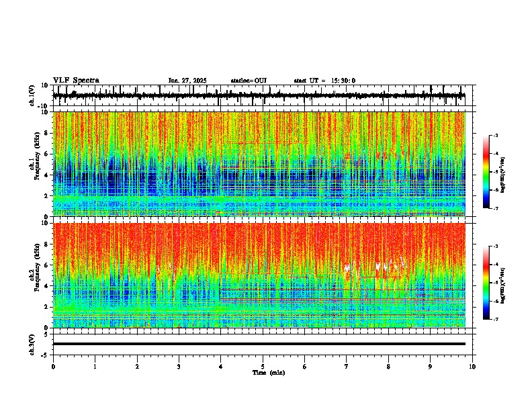Click the time axis tick label 3
The height and width of the screenshot is (411, 532).
179,367
